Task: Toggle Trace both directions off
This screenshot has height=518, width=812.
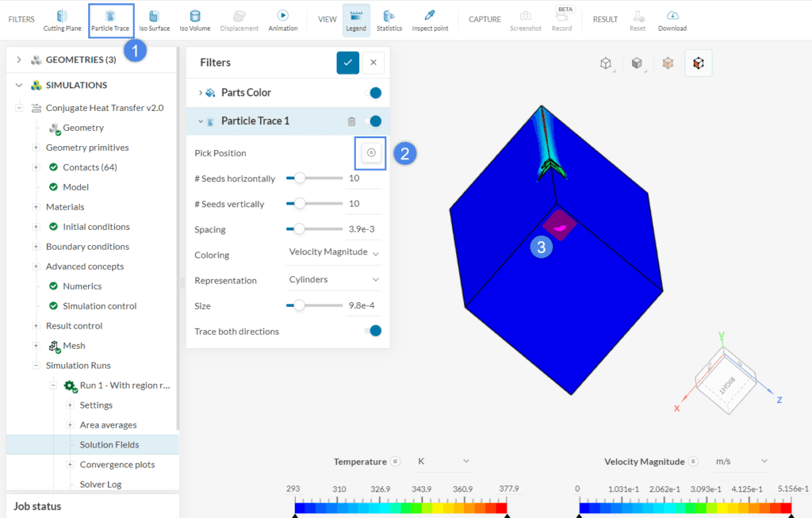Action: click(373, 332)
